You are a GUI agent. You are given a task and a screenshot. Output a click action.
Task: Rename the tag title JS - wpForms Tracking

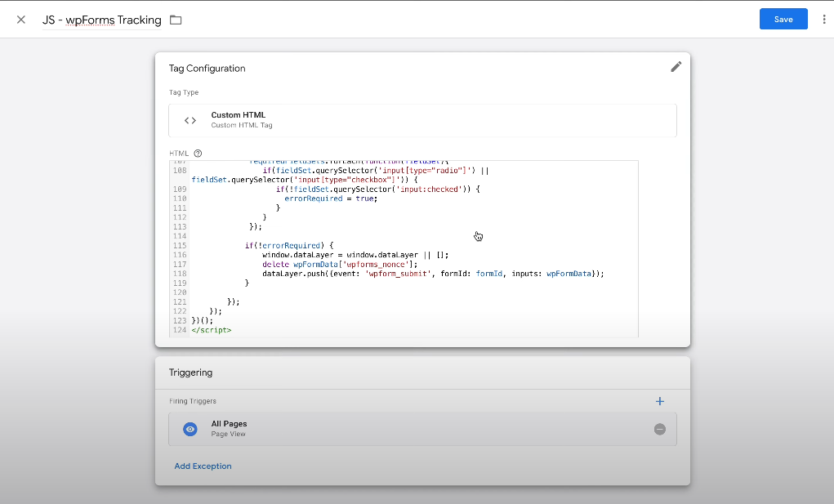[x=101, y=20]
